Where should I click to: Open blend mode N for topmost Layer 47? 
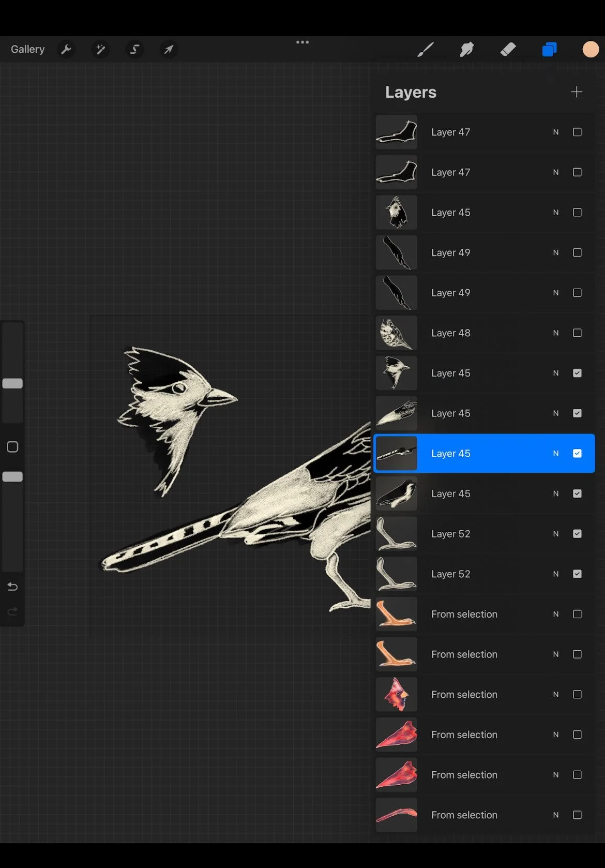(x=556, y=132)
